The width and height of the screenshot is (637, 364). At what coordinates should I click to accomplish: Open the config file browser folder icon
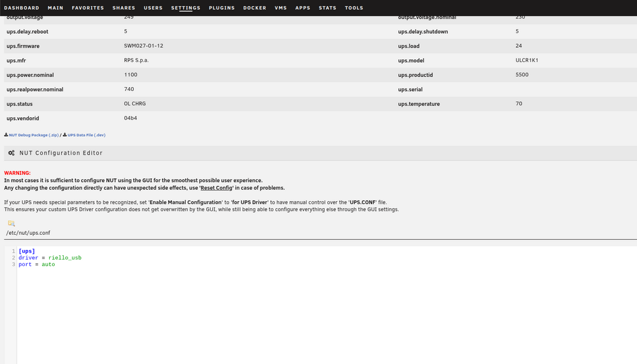[x=11, y=223]
